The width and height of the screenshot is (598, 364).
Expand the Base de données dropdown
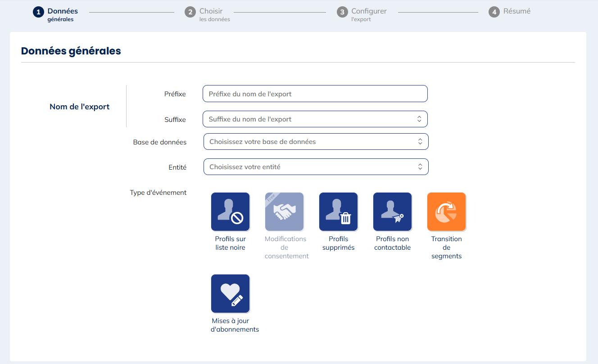pos(316,142)
